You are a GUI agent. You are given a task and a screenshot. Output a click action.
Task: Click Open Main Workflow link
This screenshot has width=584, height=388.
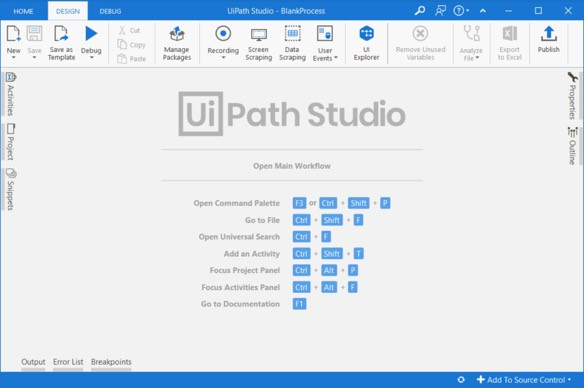point(292,166)
